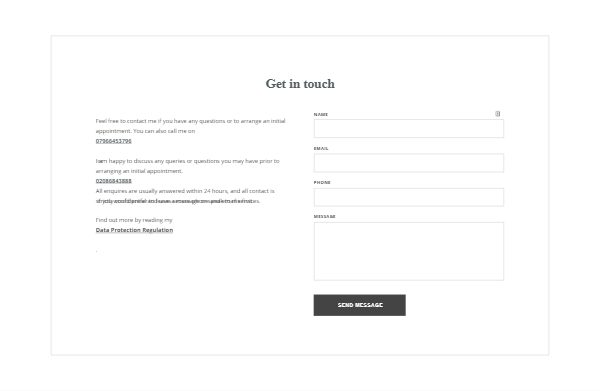The width and height of the screenshot is (600, 391).
Task: Click the "Find out more by reading my" text
Action: click(x=134, y=220)
